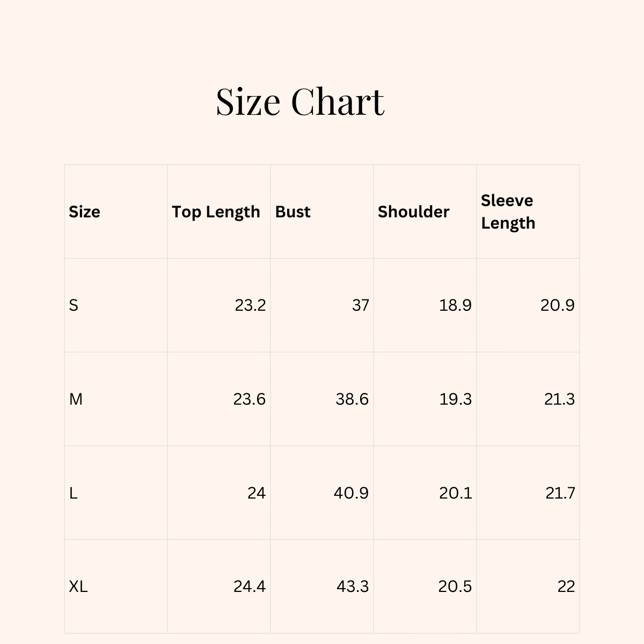
Task: Select the bust value 37
Action: (361, 305)
